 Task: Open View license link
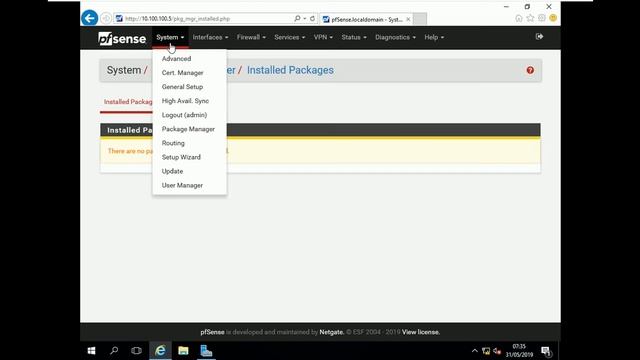420,332
